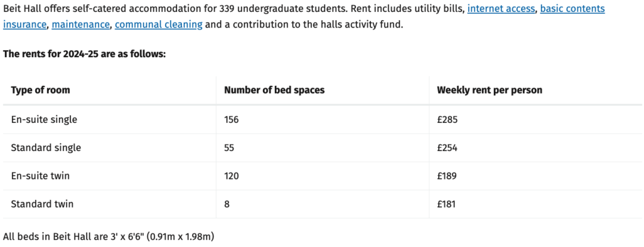Click the Standard twin row label
Screen dimensions: 644x247
pyautogui.click(x=42, y=204)
